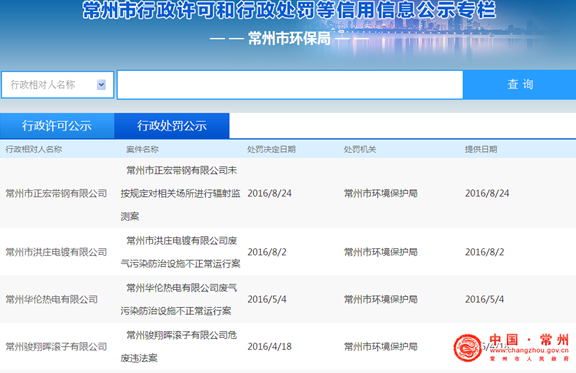Open the 常州市洪庄电镀有限公司 company entry
The image size is (576, 373).
(x=56, y=252)
